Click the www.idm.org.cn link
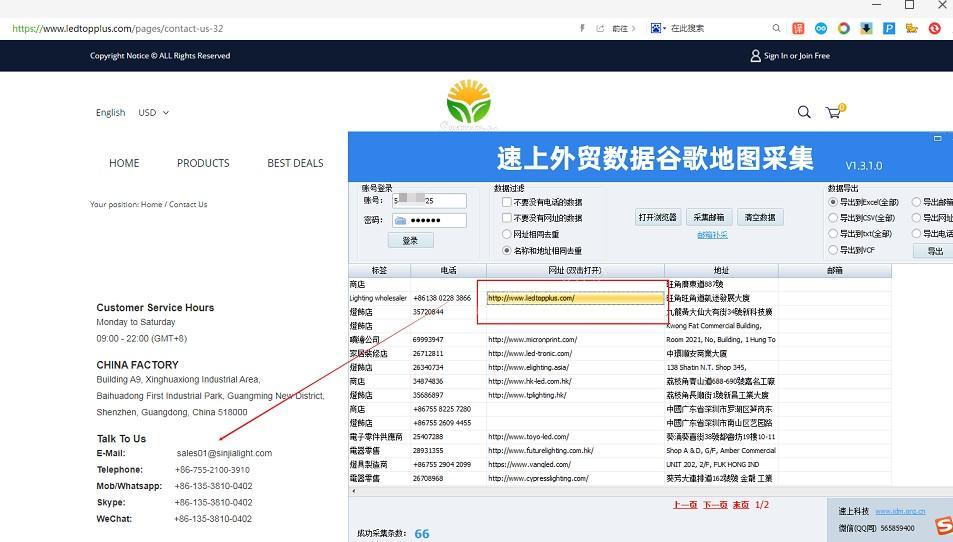The image size is (953, 542). pos(900,511)
